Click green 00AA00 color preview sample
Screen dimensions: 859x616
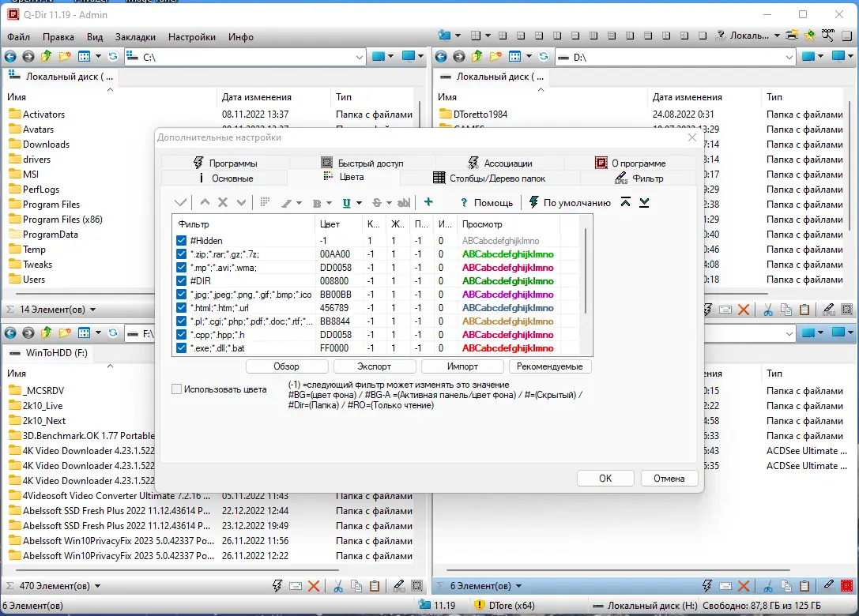(508, 254)
